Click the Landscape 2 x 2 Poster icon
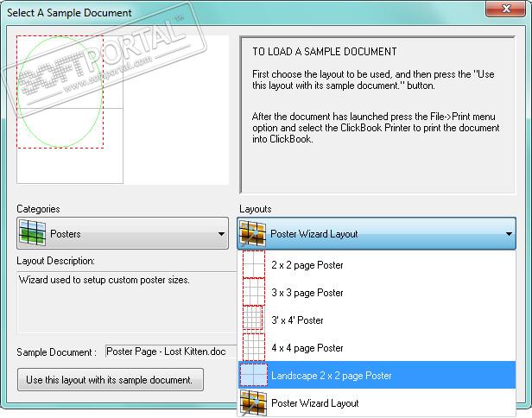This screenshot has width=532, height=418. pyautogui.click(x=254, y=375)
